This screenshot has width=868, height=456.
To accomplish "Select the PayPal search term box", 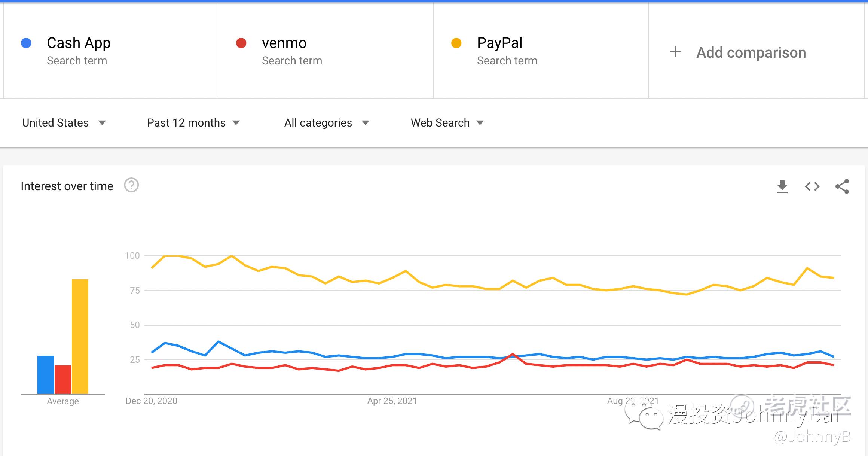I will (x=499, y=43).
